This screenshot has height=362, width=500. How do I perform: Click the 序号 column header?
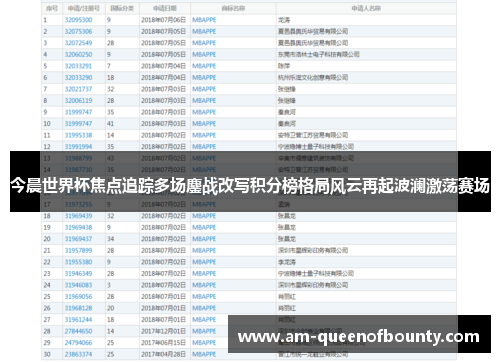[x=52, y=8]
